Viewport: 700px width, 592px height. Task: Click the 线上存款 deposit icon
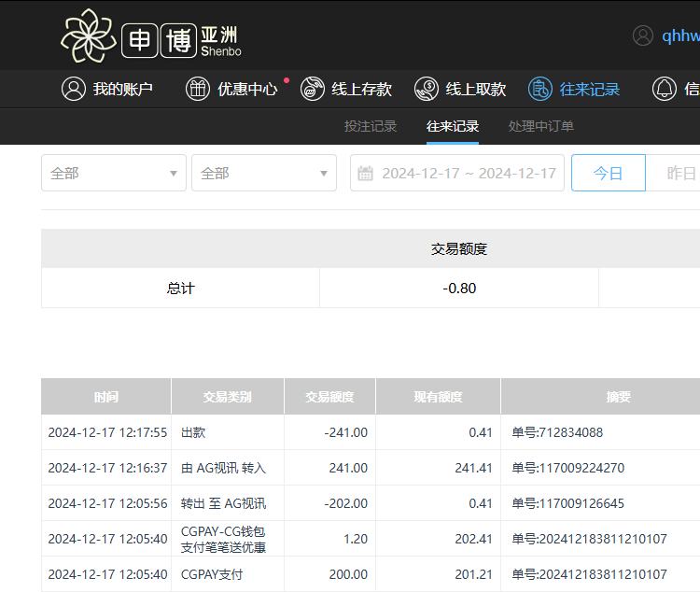pyautogui.click(x=313, y=89)
